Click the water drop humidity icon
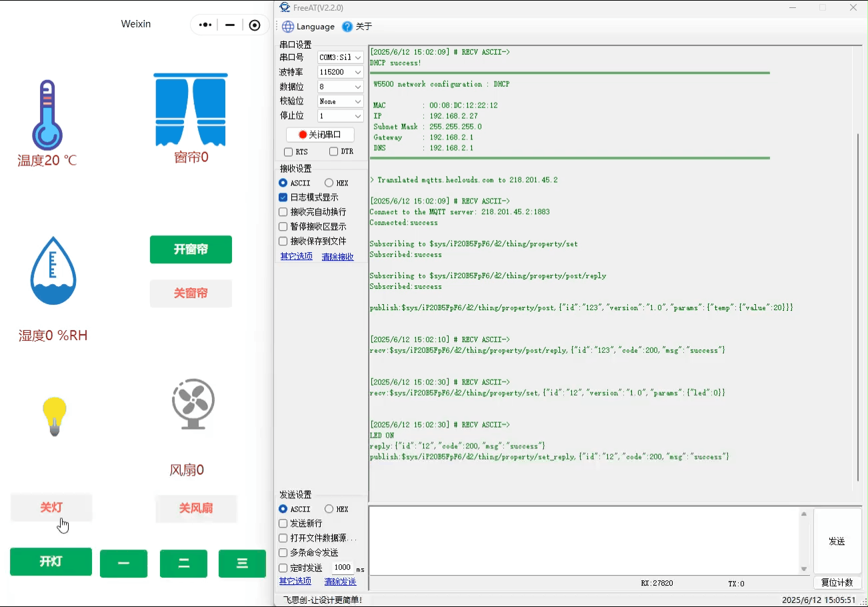This screenshot has height=607, width=868. (x=53, y=271)
